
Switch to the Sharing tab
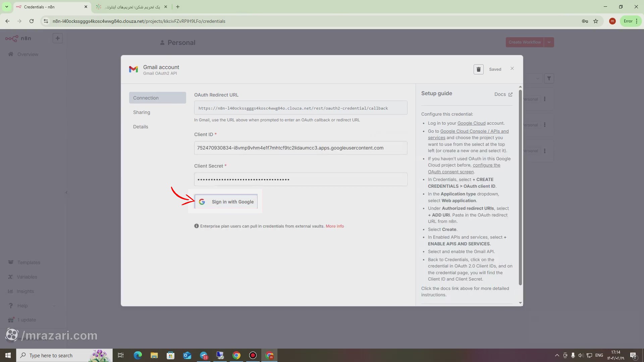142,112
